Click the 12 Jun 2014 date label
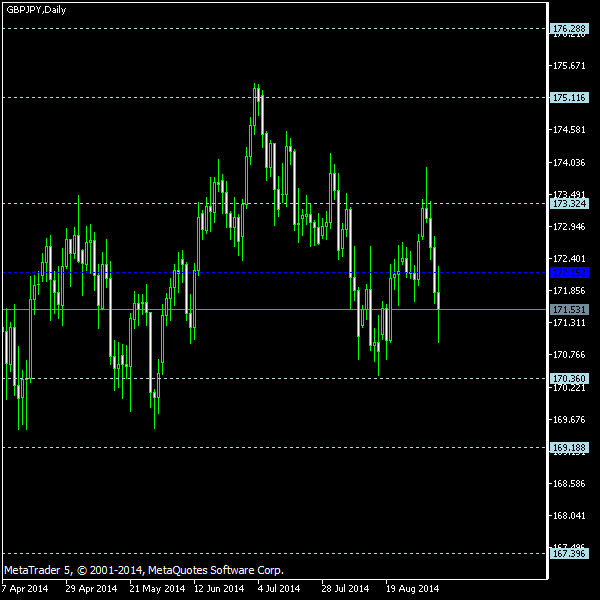 [219, 589]
